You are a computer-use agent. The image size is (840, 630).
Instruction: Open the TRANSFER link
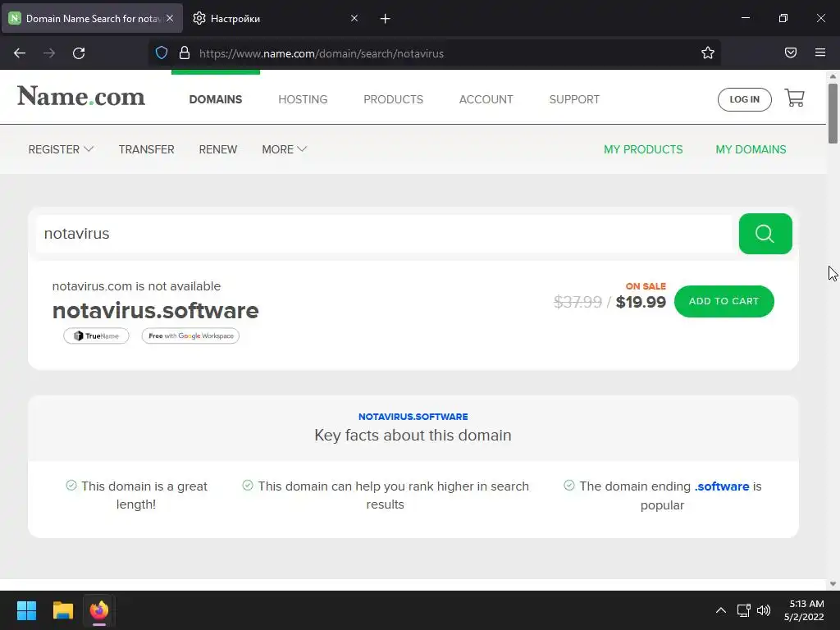[x=146, y=149]
